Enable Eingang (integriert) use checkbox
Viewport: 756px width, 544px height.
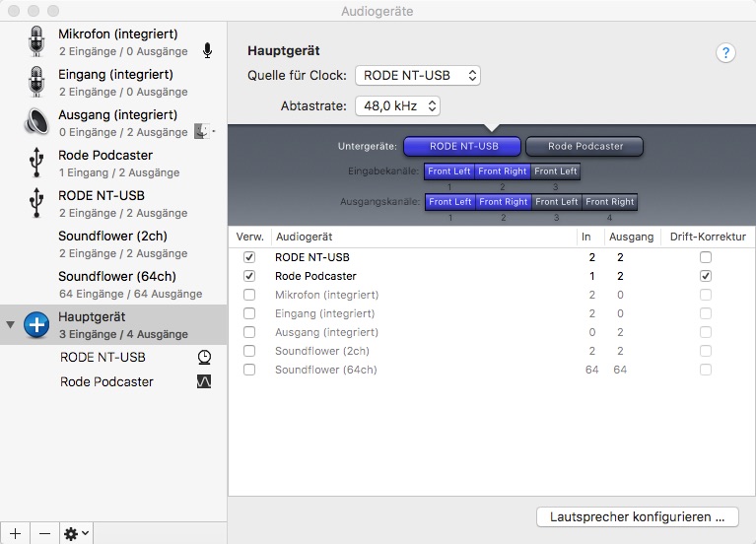[249, 313]
